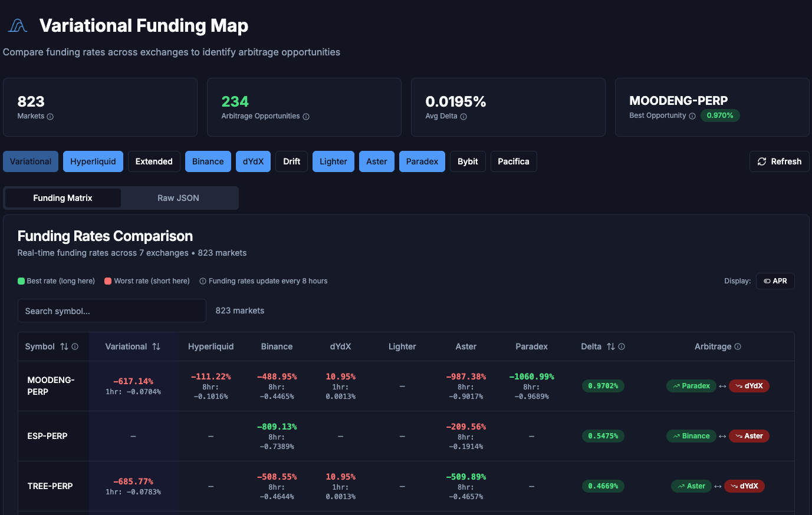This screenshot has width=812, height=515.
Task: Focus the Search symbol input field
Action: (112, 311)
